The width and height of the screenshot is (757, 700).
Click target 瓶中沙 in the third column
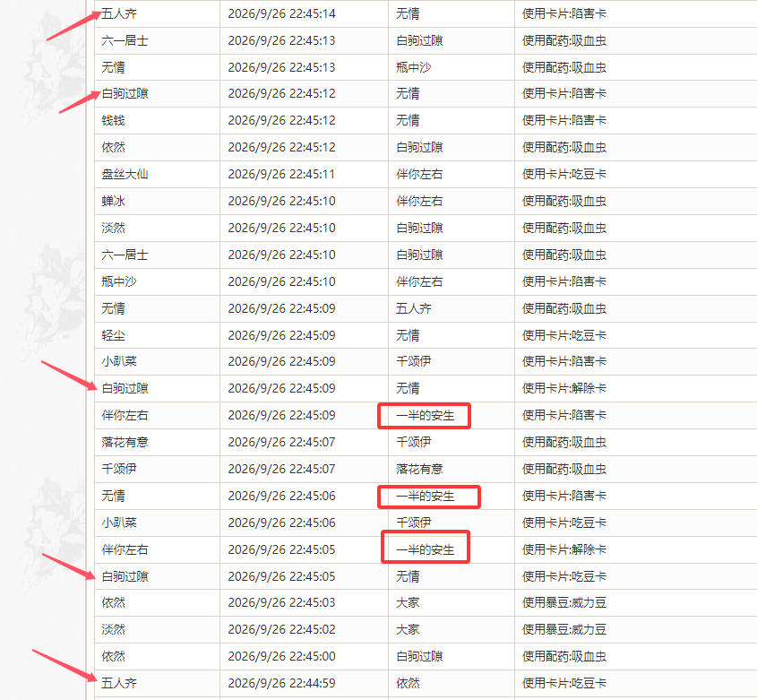coord(414,67)
